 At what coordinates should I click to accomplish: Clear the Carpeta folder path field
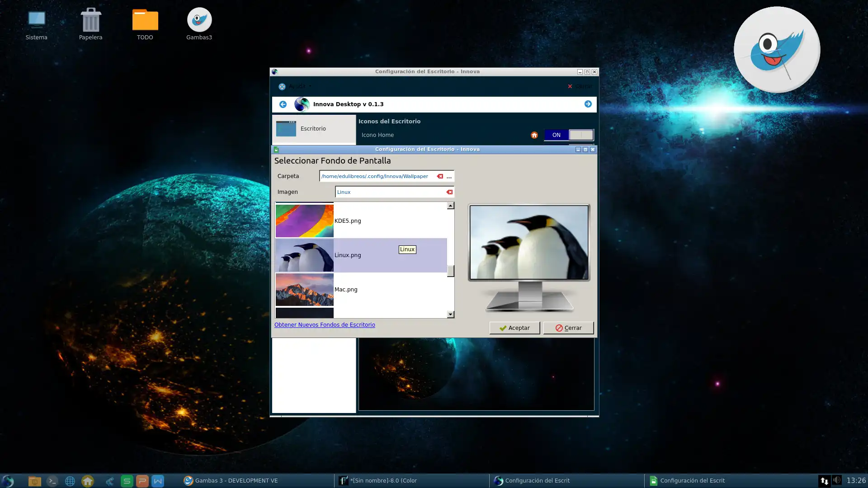440,176
